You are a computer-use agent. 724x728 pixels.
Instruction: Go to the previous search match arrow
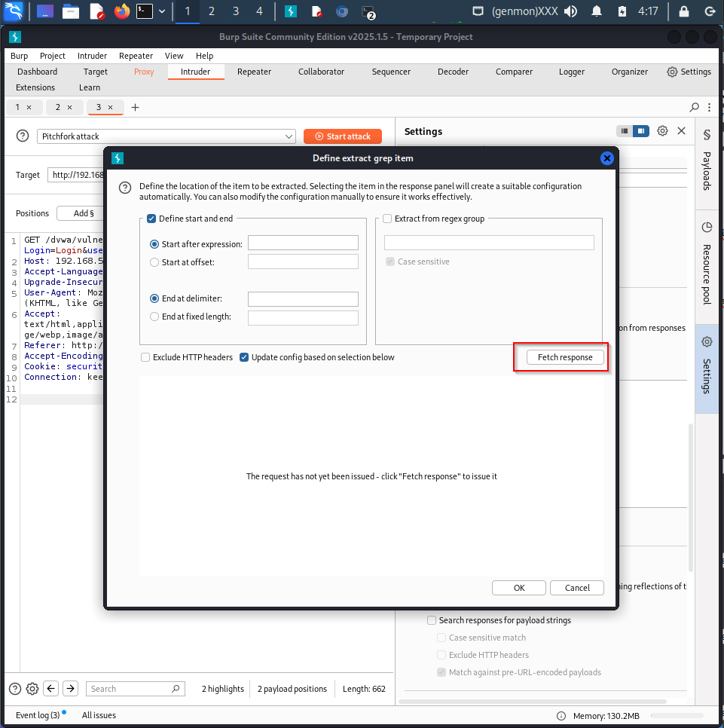(x=50, y=688)
